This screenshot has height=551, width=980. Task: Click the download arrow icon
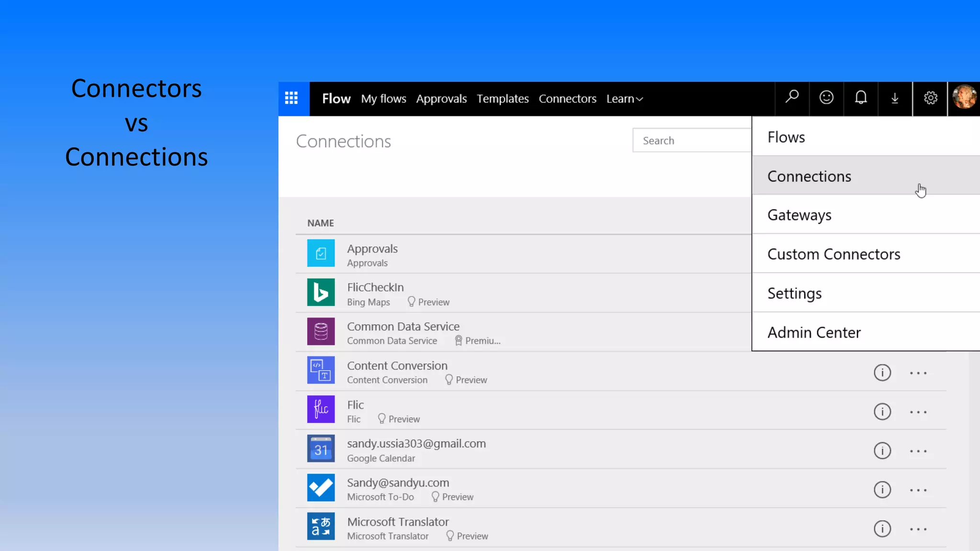click(895, 99)
